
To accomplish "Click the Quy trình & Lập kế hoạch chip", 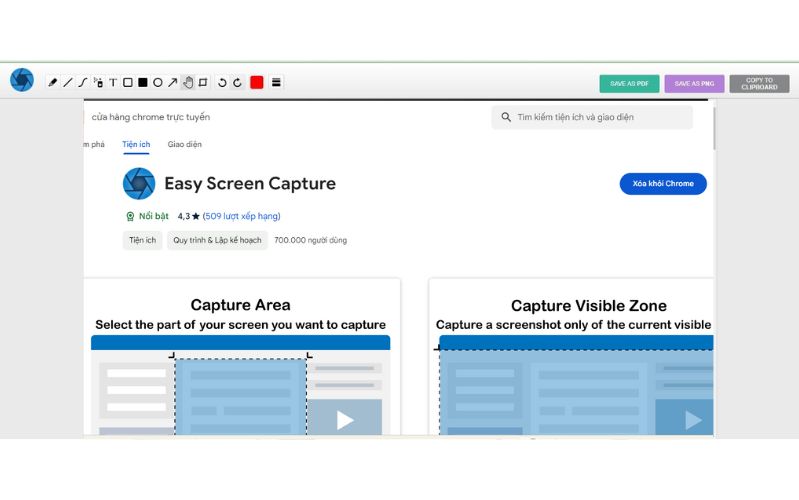I will (x=217, y=240).
